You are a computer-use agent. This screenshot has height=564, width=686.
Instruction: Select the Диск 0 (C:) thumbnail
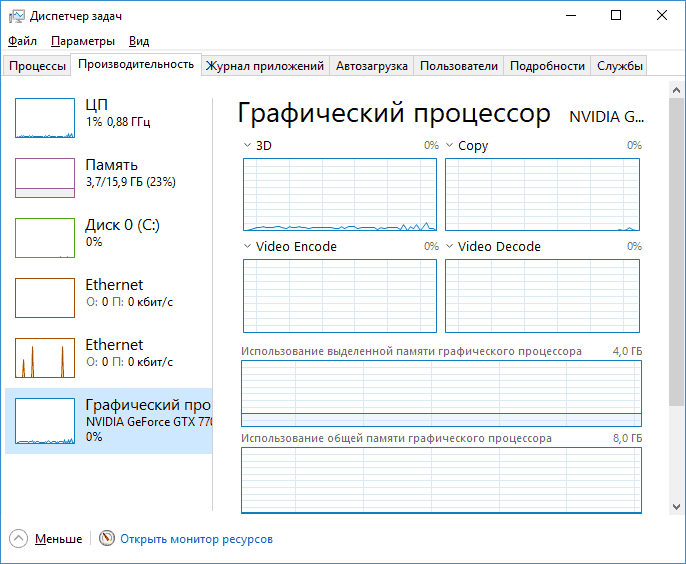[45, 238]
